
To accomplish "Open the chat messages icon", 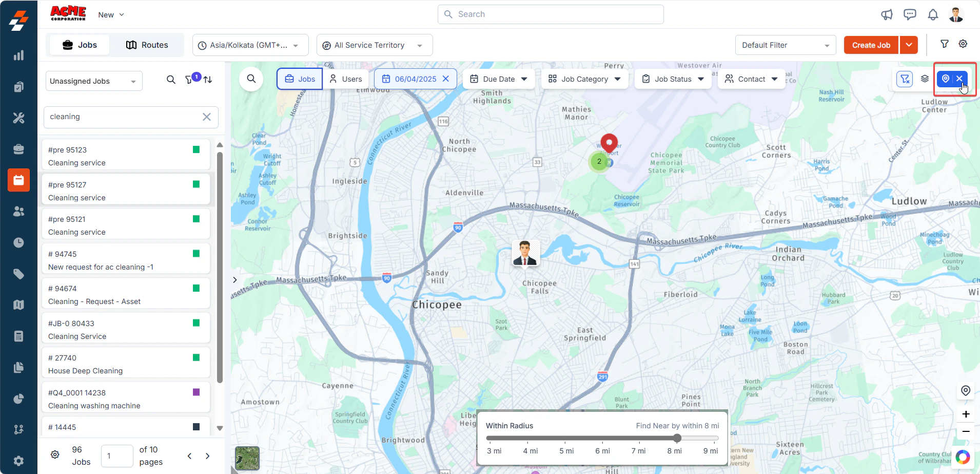I will (910, 14).
